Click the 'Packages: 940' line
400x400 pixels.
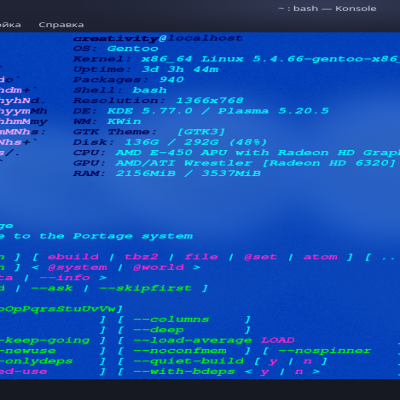[128, 80]
